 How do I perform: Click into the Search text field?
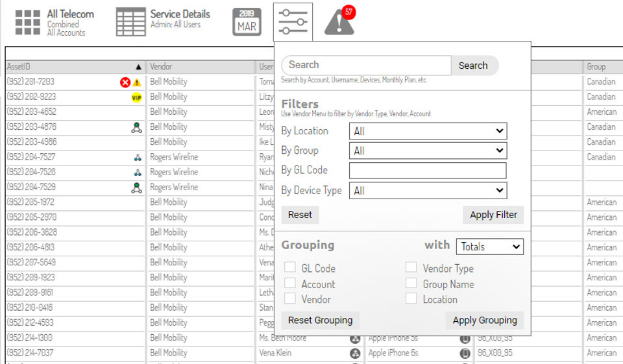366,65
